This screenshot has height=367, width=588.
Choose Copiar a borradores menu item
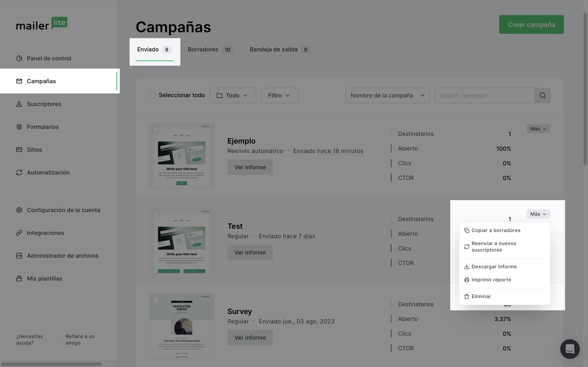[496, 230]
